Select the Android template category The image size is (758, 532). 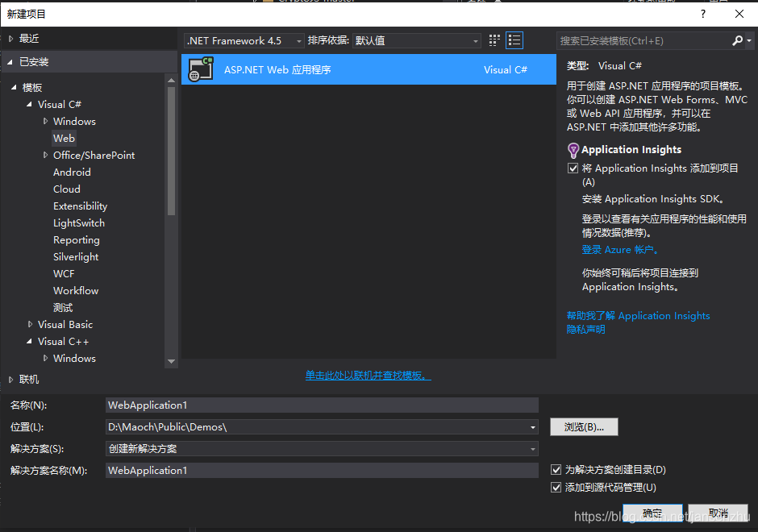[x=72, y=172]
